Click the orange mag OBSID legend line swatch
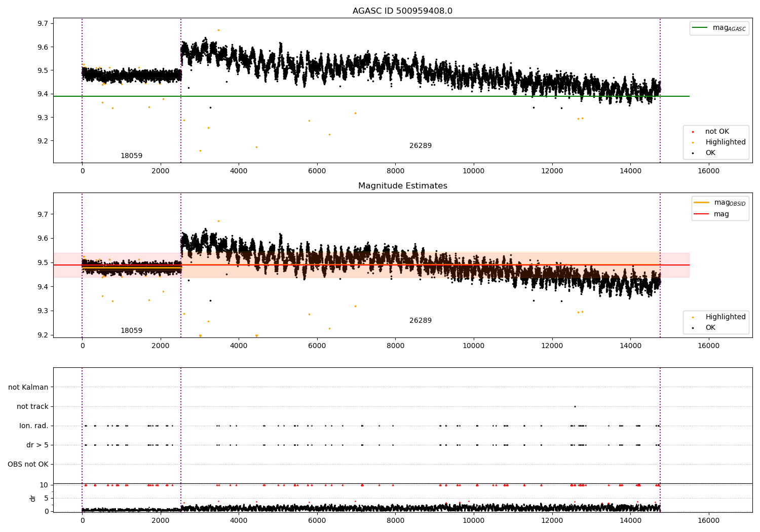The image size is (760, 532). point(702,203)
